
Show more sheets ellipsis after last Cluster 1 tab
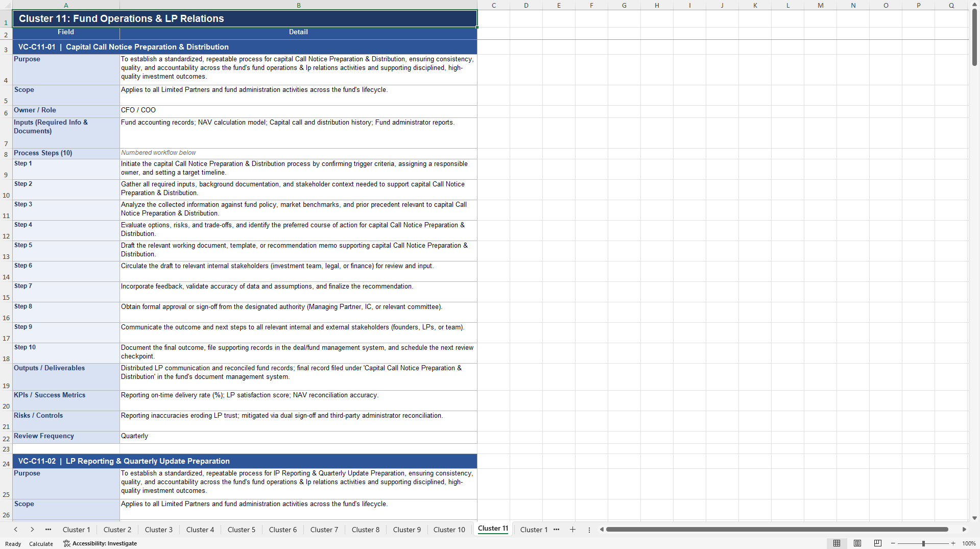(x=556, y=530)
